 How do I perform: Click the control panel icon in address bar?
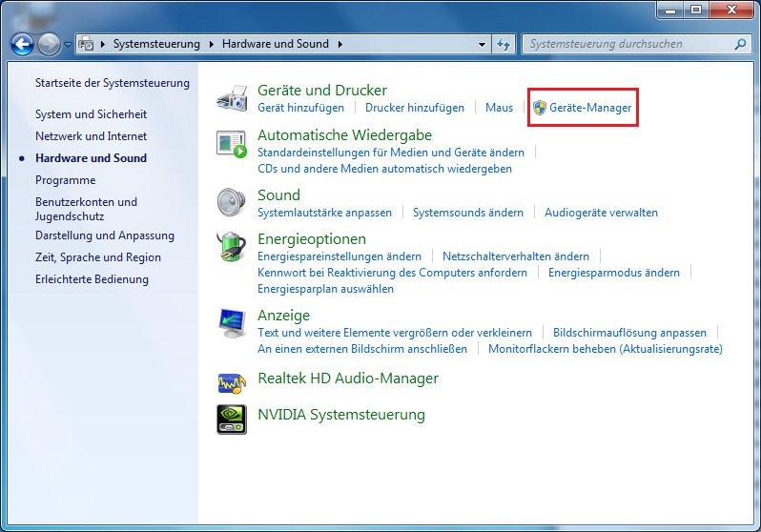(x=86, y=44)
